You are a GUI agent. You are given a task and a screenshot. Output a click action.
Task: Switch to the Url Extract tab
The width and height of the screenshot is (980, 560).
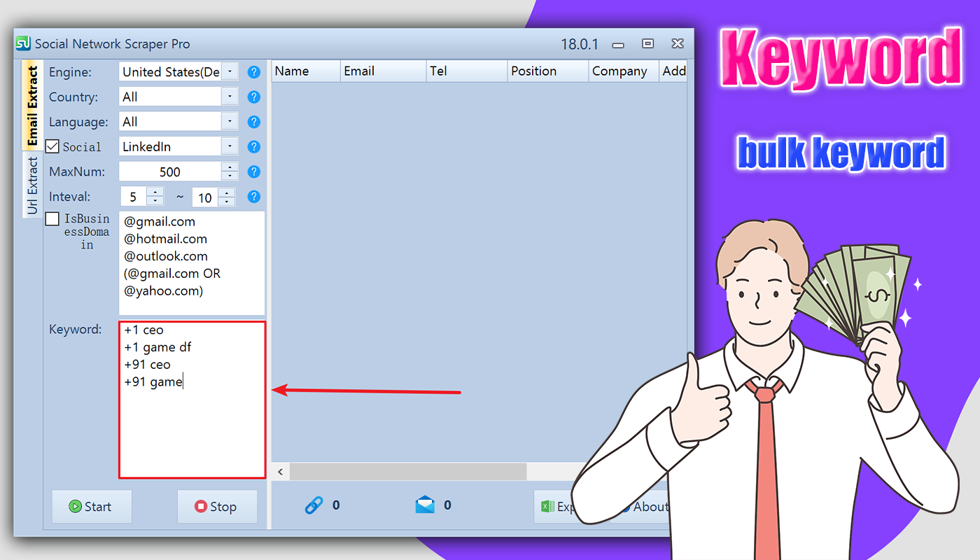pos(32,185)
